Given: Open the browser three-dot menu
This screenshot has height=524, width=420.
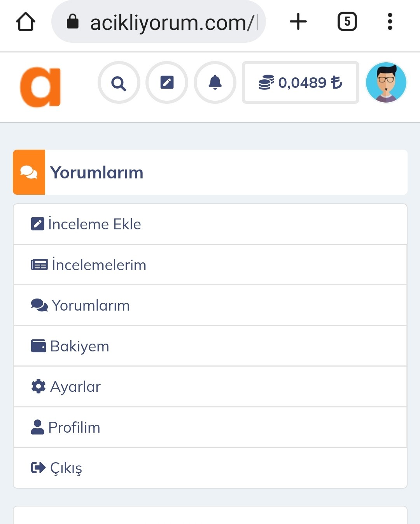Looking at the screenshot, I should [390, 21].
